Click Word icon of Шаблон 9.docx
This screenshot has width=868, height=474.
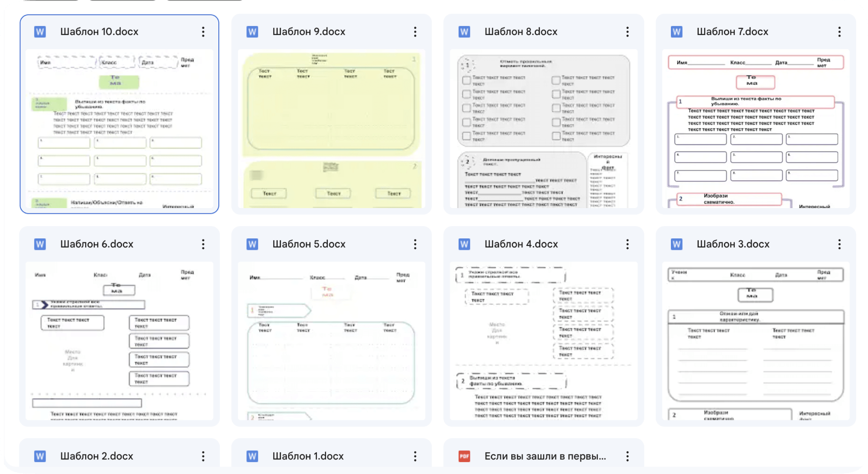tap(252, 32)
